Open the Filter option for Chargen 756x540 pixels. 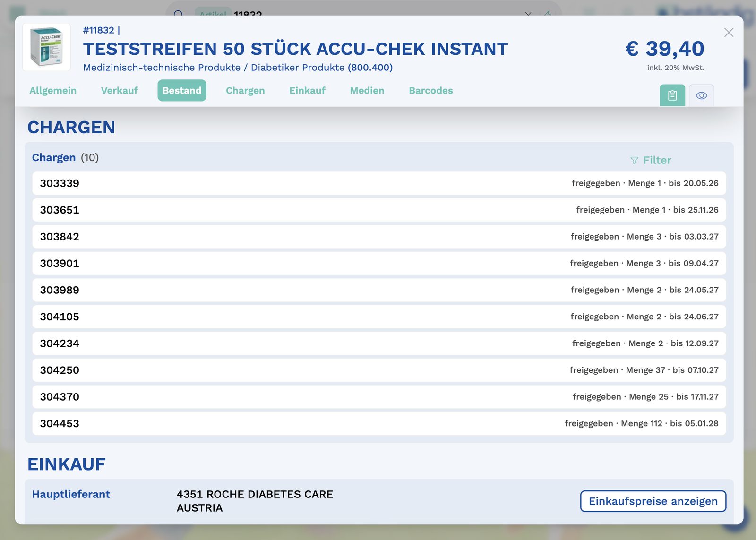pos(651,160)
